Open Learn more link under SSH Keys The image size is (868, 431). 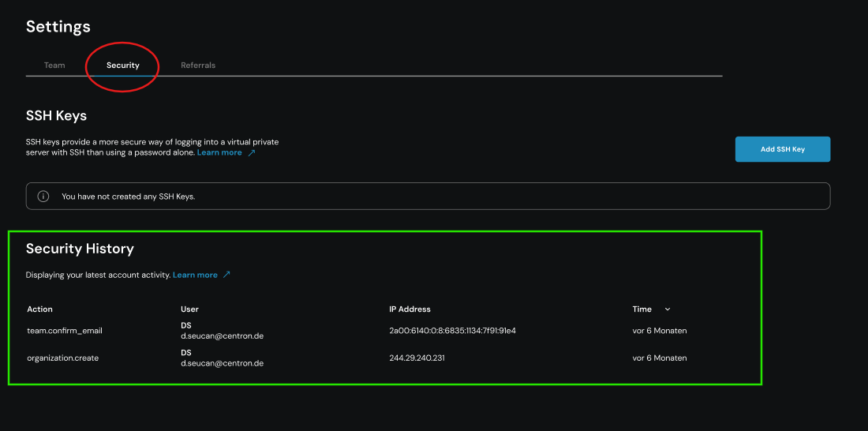point(219,152)
